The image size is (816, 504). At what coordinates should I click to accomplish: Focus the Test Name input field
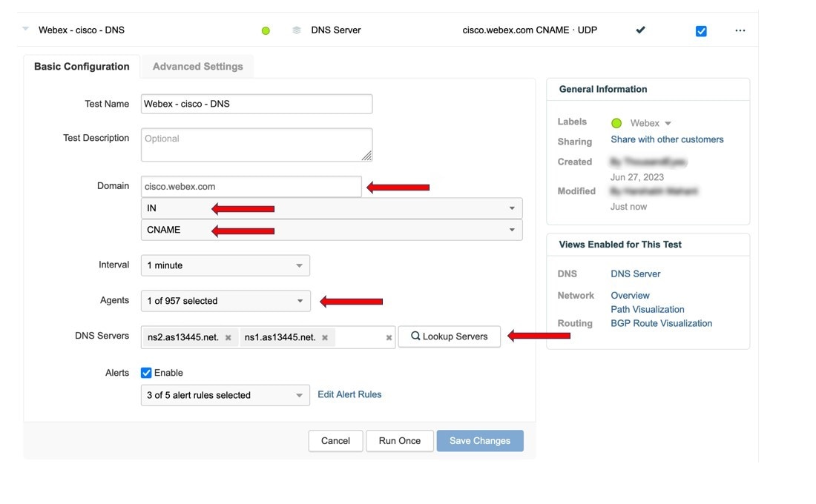coord(257,104)
